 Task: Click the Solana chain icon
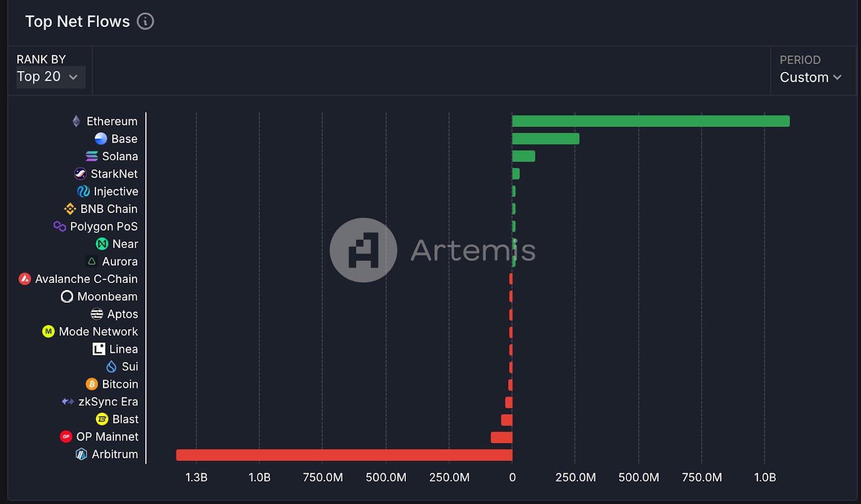pyautogui.click(x=92, y=156)
